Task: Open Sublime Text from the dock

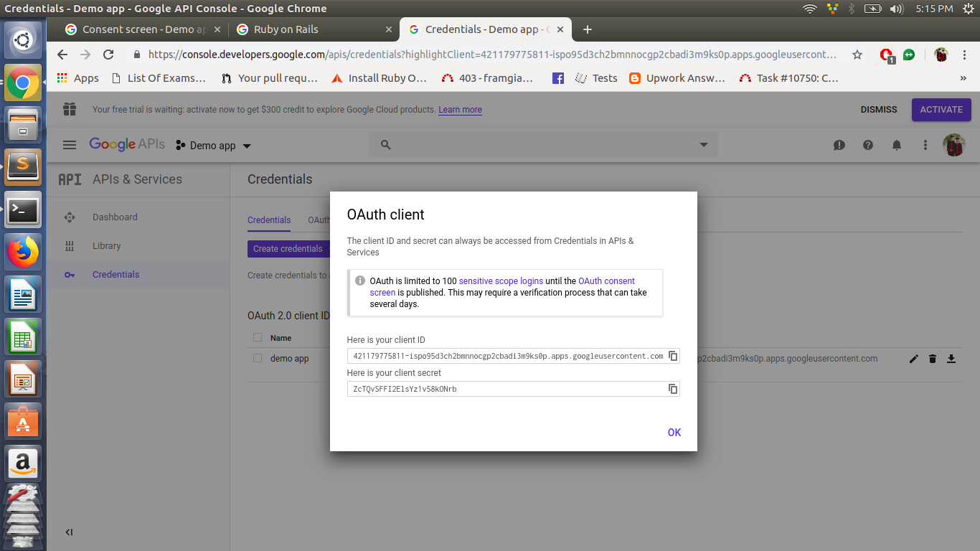Action: (x=23, y=166)
